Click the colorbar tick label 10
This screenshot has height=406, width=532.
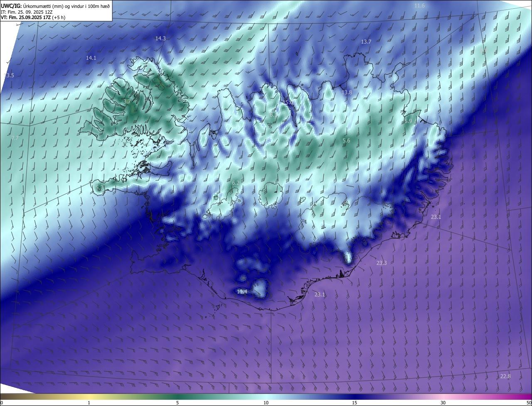(x=266, y=403)
